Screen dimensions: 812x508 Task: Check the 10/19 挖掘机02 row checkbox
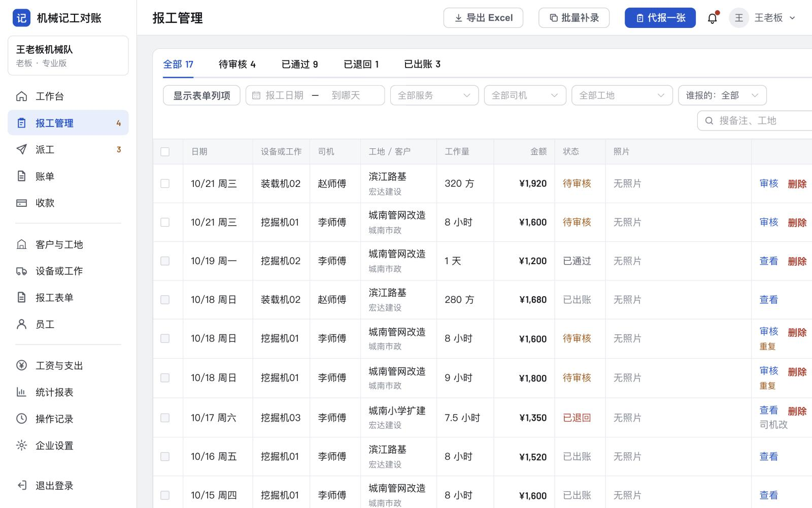(165, 261)
